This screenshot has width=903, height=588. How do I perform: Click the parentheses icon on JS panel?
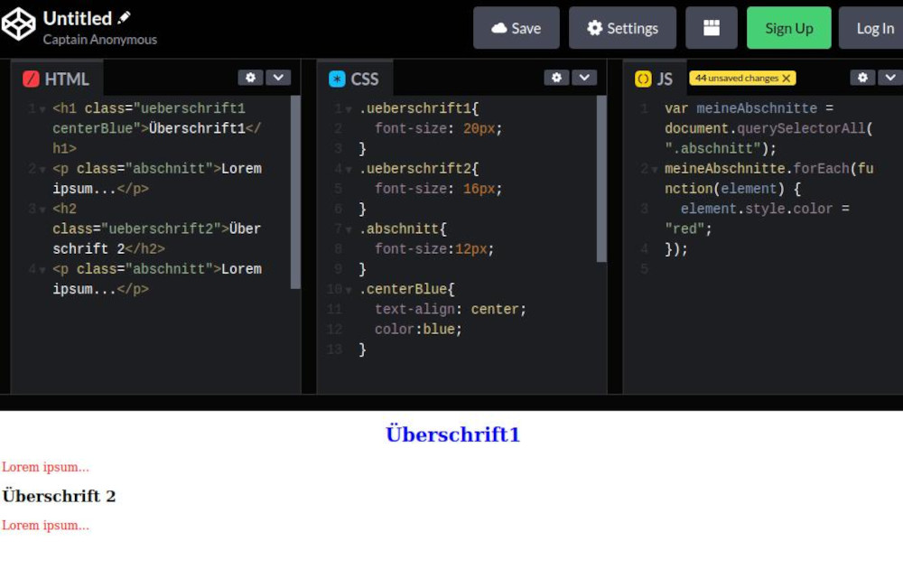(x=643, y=79)
